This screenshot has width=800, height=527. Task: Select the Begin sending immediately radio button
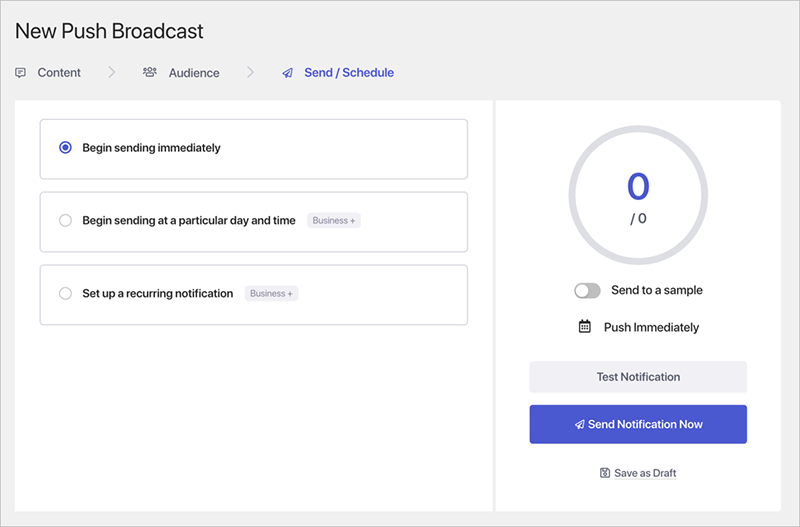click(66, 148)
